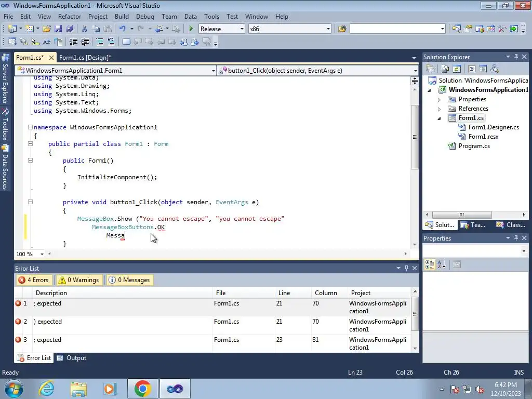Toggle auto-hide pin on Properties panel

516,238
